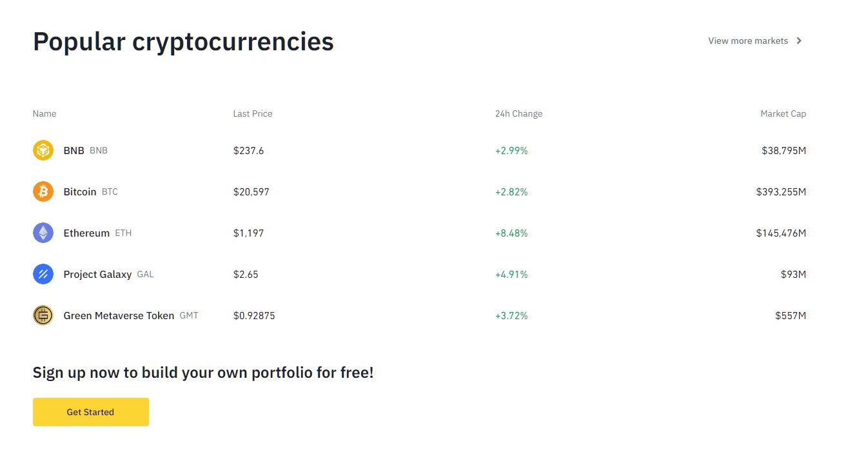This screenshot has width=868, height=450.
Task: Click the Market Cap column header
Action: [x=783, y=113]
